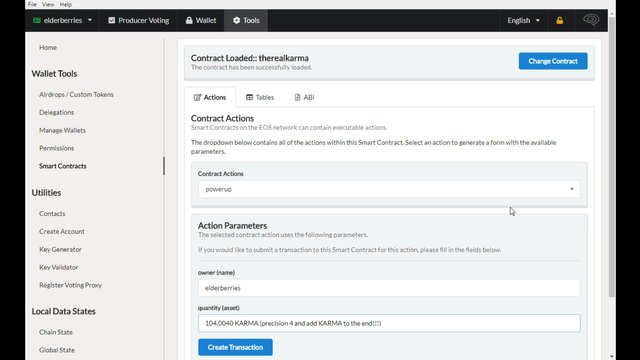Click the 'Local Data States' sidebar heading
640x360 pixels.
64,311
